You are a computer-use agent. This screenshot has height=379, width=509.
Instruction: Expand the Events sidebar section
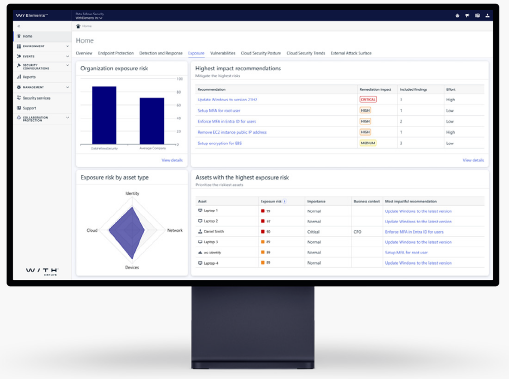pos(68,56)
